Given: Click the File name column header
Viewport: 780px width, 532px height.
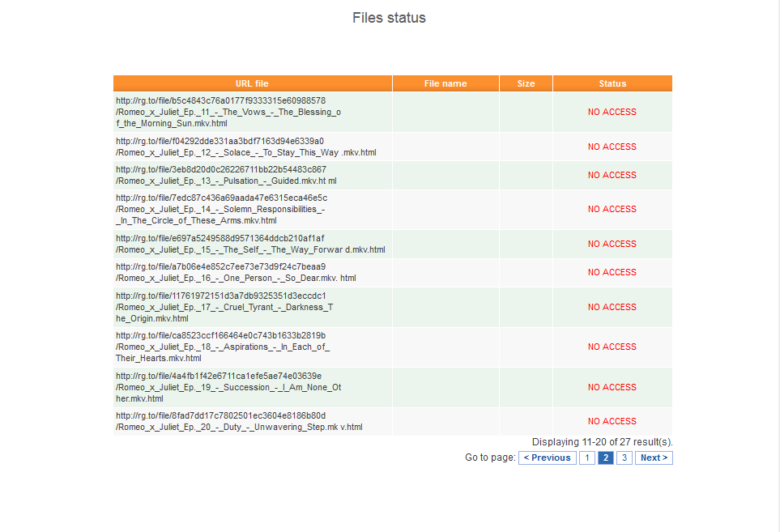Looking at the screenshot, I should [445, 83].
